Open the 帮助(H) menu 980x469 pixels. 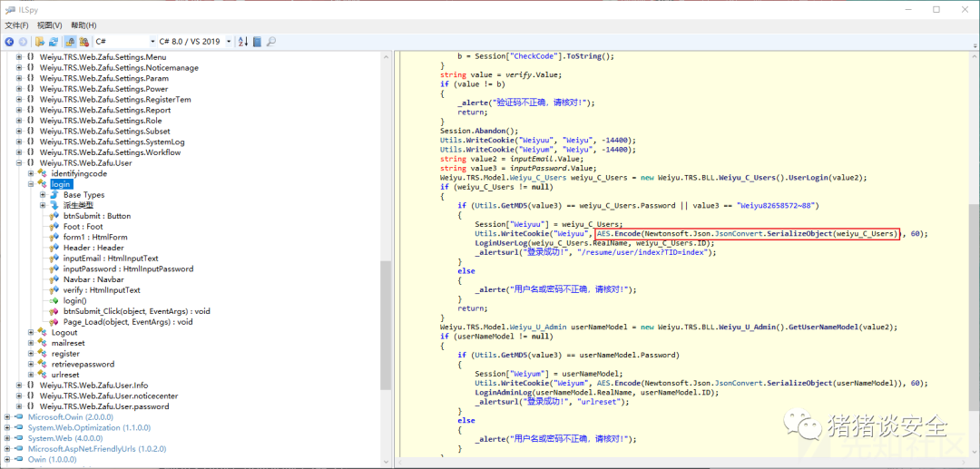click(x=83, y=25)
